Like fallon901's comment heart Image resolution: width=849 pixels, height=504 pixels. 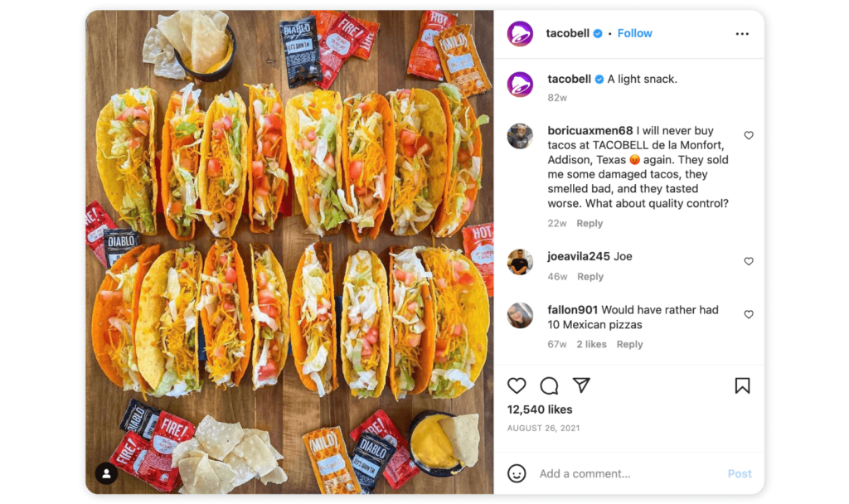[749, 314]
